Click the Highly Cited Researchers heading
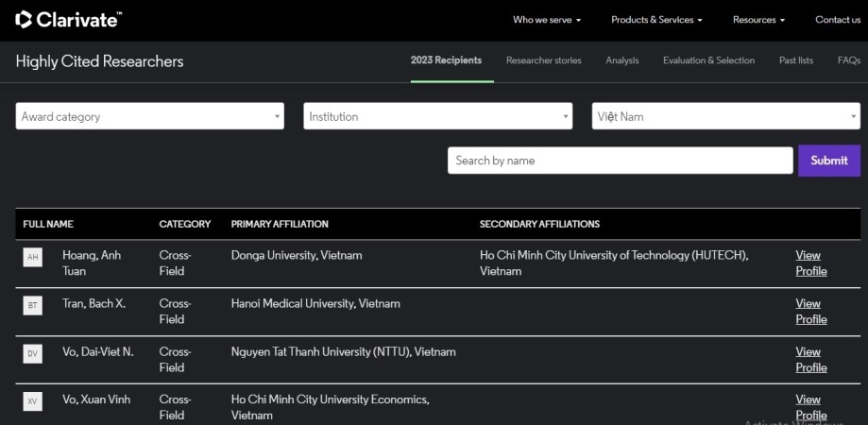Viewport: 868px width, 425px height. [x=99, y=60]
